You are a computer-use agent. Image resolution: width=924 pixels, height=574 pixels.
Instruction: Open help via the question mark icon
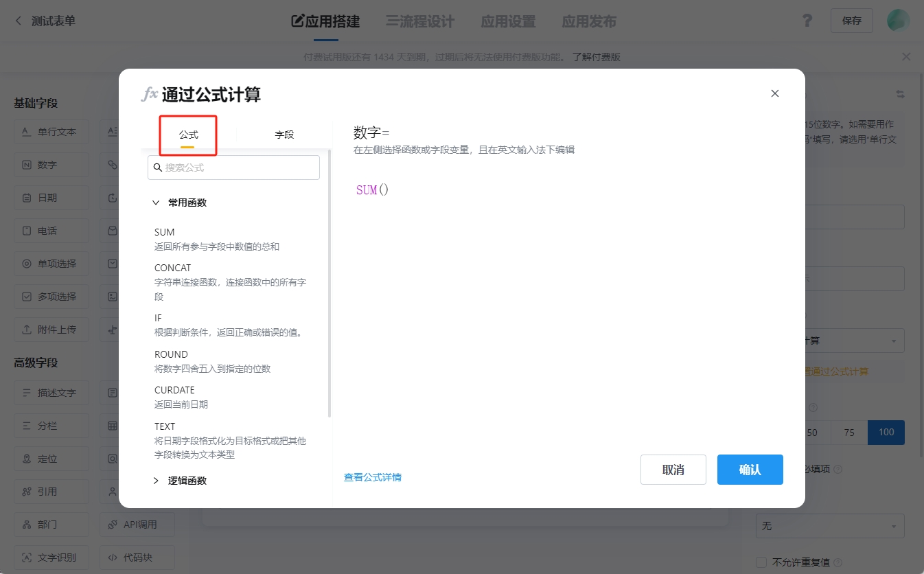[807, 21]
